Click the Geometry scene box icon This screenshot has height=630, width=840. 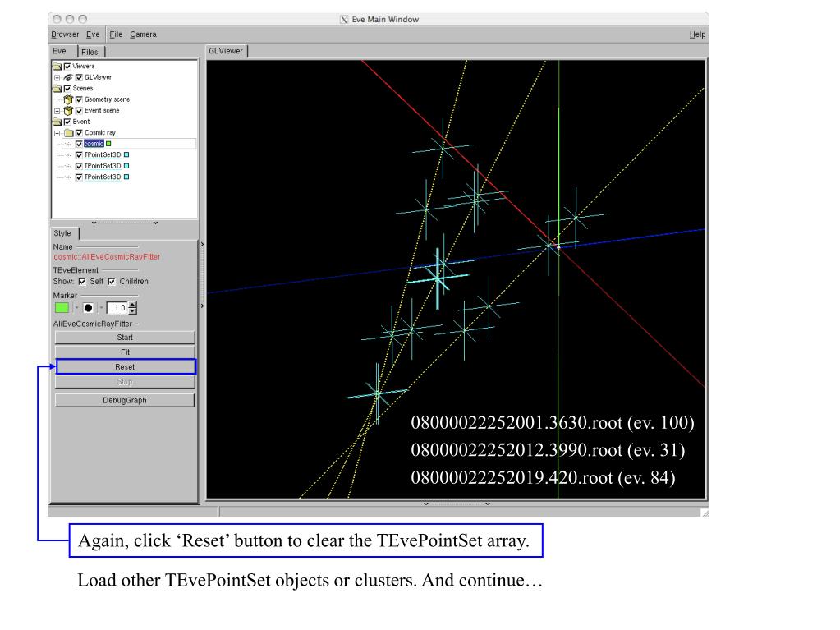point(68,99)
